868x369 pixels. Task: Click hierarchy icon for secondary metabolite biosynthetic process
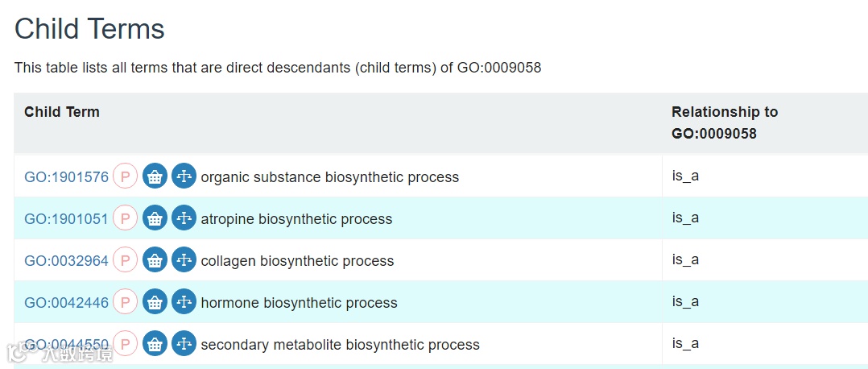coord(184,344)
